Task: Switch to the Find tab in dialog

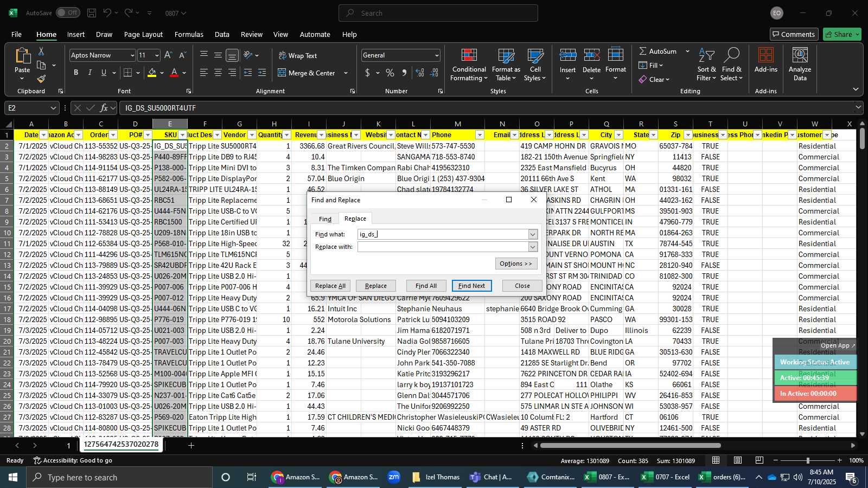Action: tap(325, 219)
